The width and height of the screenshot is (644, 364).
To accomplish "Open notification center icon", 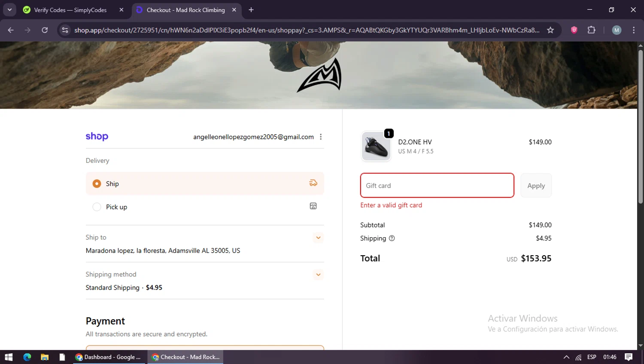I will pos(629,357).
